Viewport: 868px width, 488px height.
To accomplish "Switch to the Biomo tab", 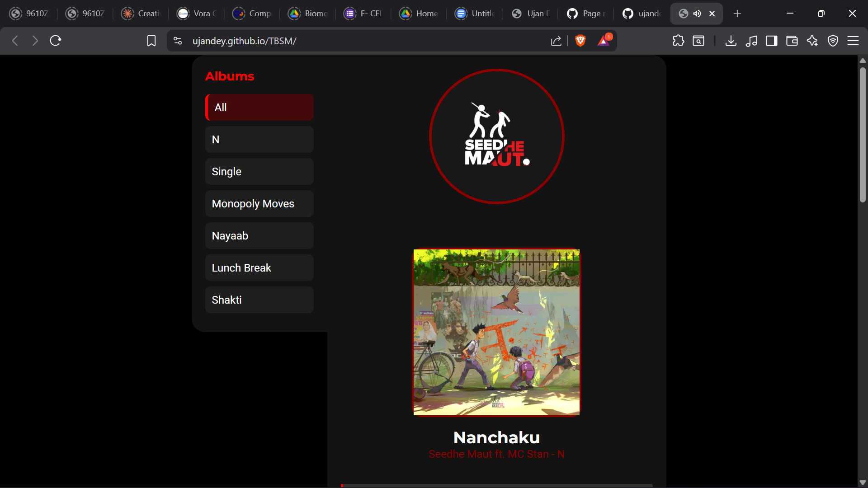I will [308, 14].
